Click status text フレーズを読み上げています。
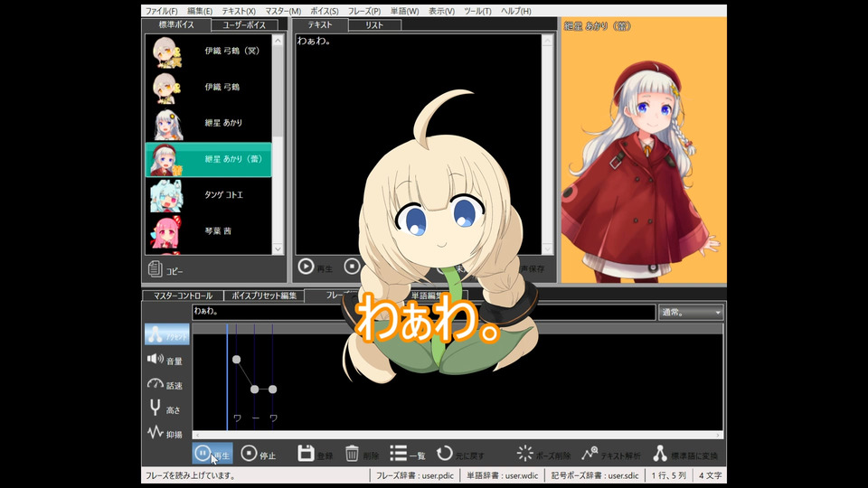This screenshot has width=868, height=488. click(191, 475)
